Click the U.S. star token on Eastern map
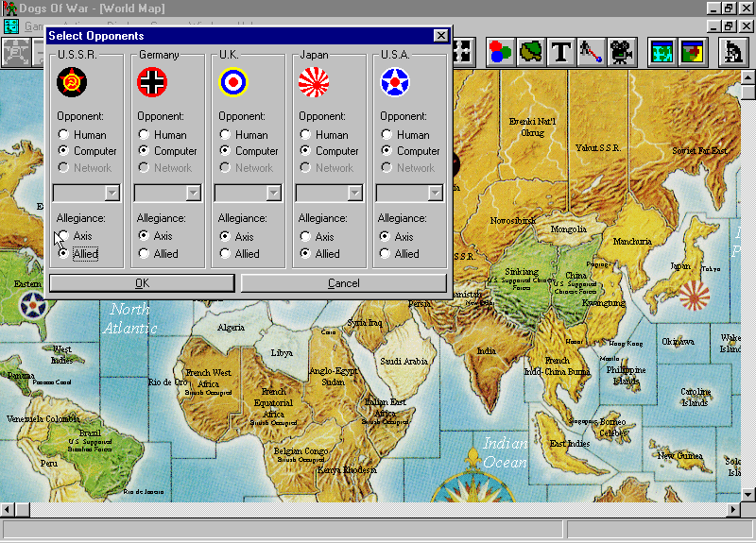 click(33, 305)
